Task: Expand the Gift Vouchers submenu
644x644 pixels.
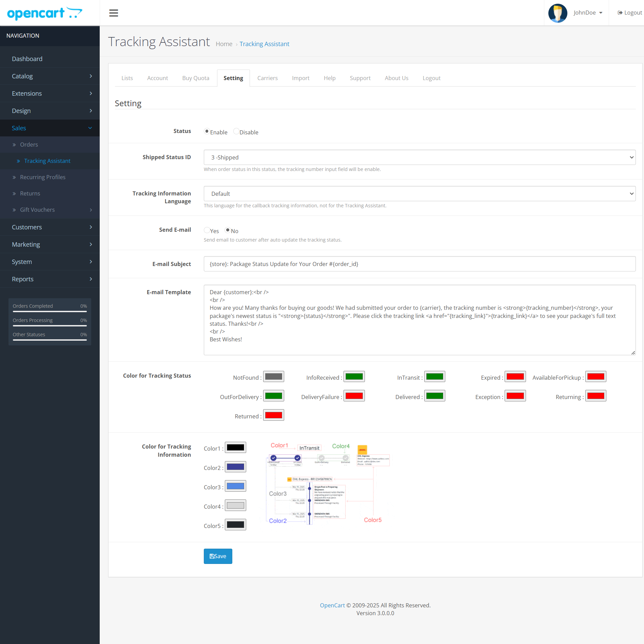Action: [50, 210]
